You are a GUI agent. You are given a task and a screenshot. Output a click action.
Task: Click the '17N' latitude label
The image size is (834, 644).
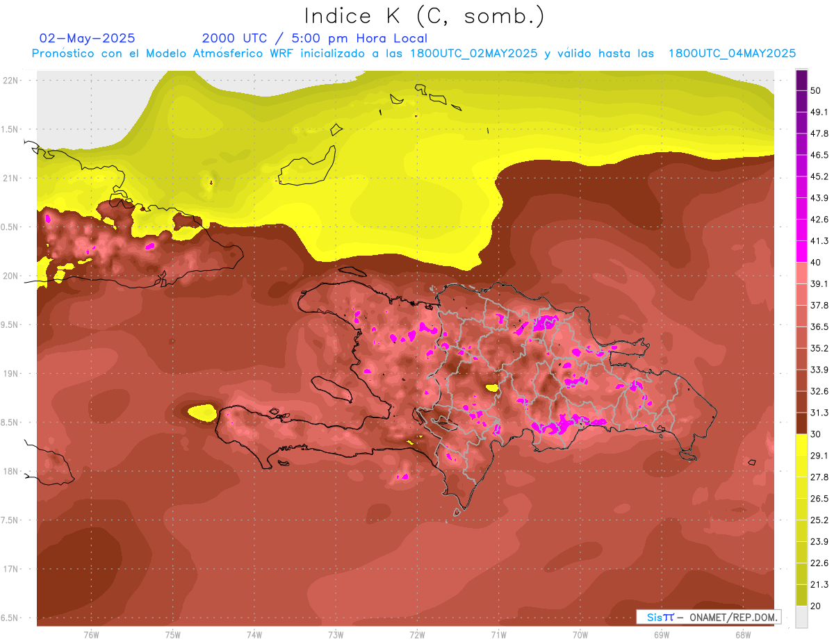(x=12, y=569)
